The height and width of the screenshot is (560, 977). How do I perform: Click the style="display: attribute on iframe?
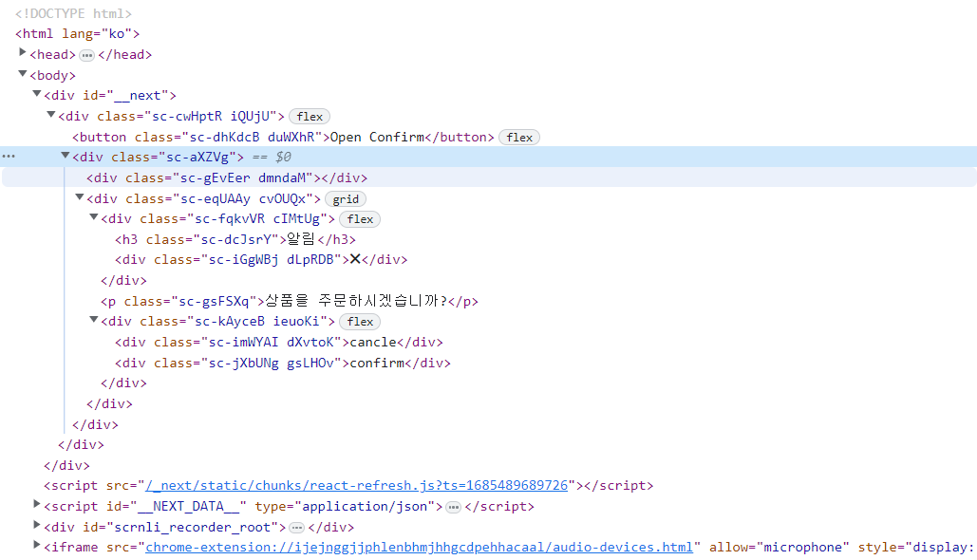click(916, 547)
